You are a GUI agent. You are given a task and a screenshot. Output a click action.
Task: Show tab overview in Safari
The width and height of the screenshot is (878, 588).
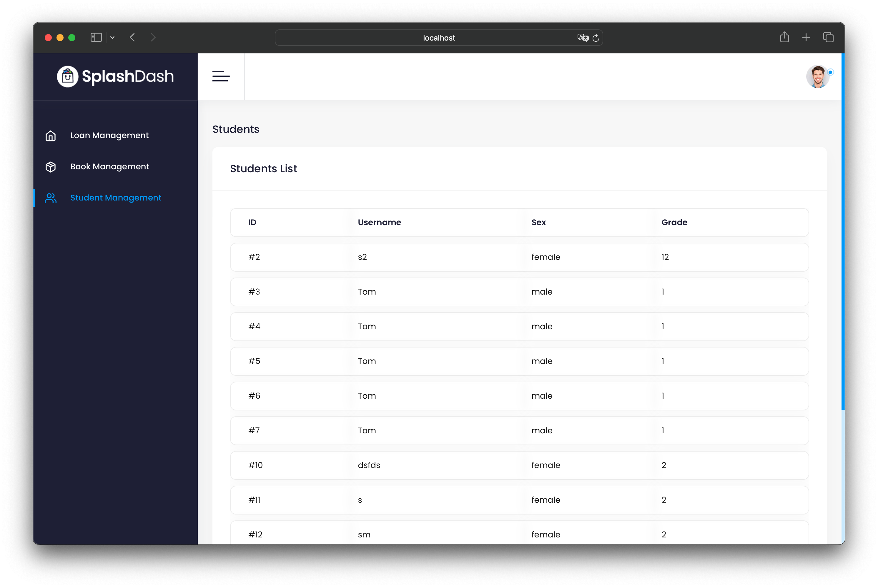[828, 37]
